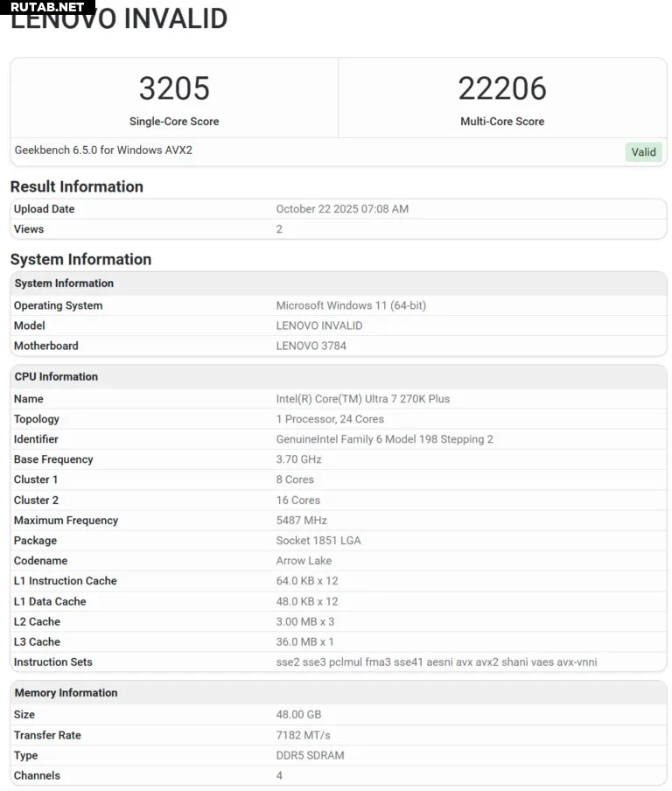Click the 5487 MHz maximum frequency value
The image size is (672, 791).
(301, 521)
